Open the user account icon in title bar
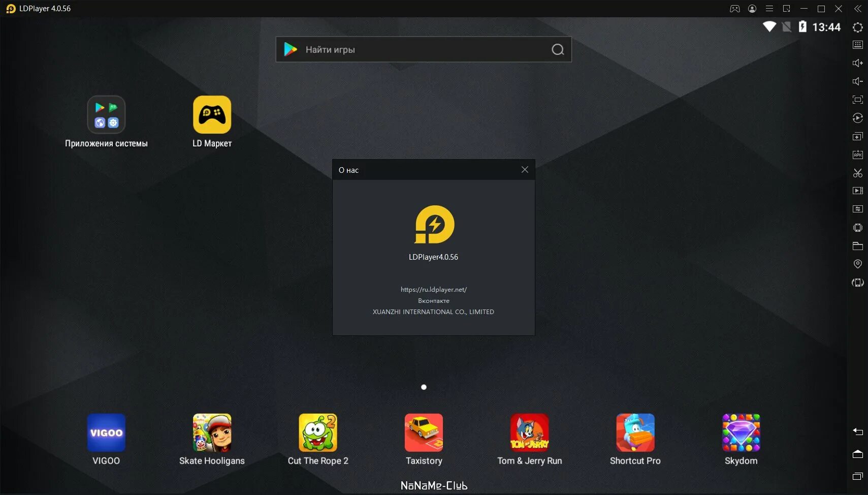 click(x=752, y=9)
